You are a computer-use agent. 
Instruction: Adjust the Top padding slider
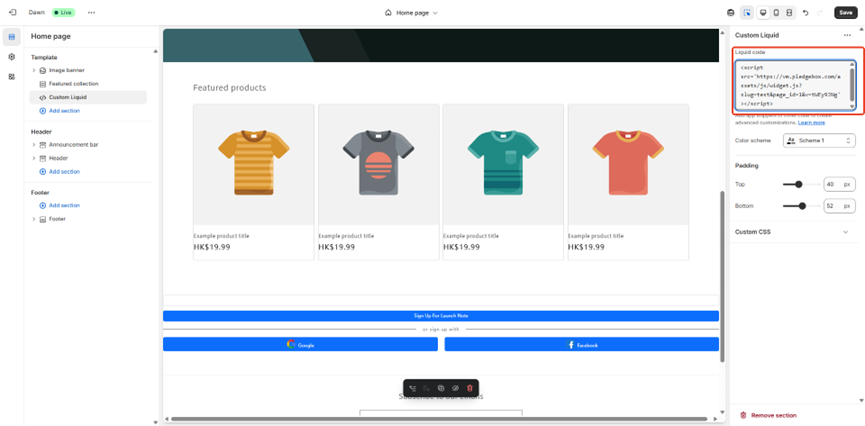click(x=801, y=184)
